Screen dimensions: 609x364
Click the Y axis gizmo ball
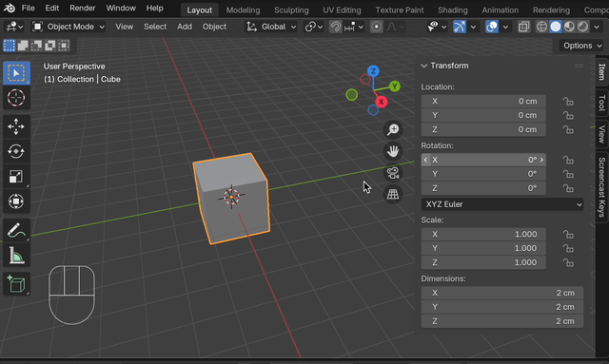[x=395, y=86]
